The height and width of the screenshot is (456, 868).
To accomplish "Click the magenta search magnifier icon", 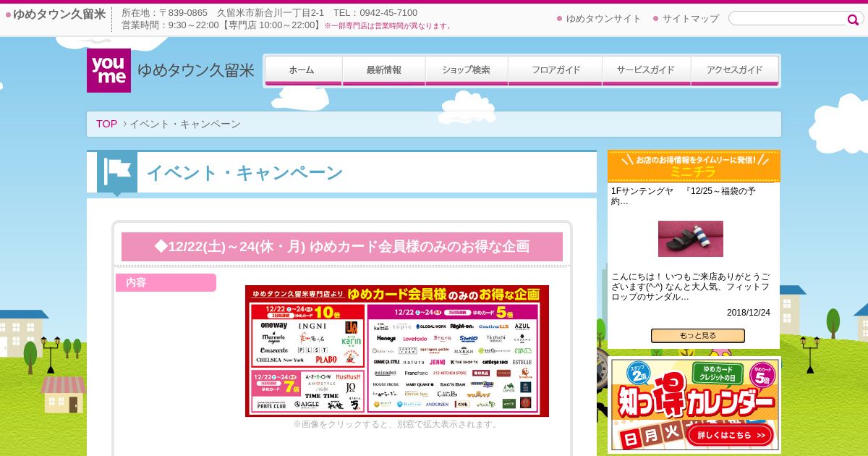I will pos(853,20).
